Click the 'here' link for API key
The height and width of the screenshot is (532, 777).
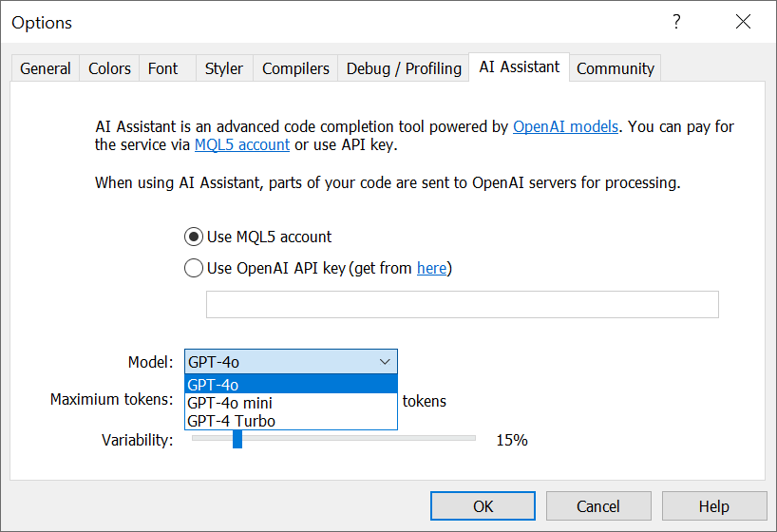pos(431,268)
